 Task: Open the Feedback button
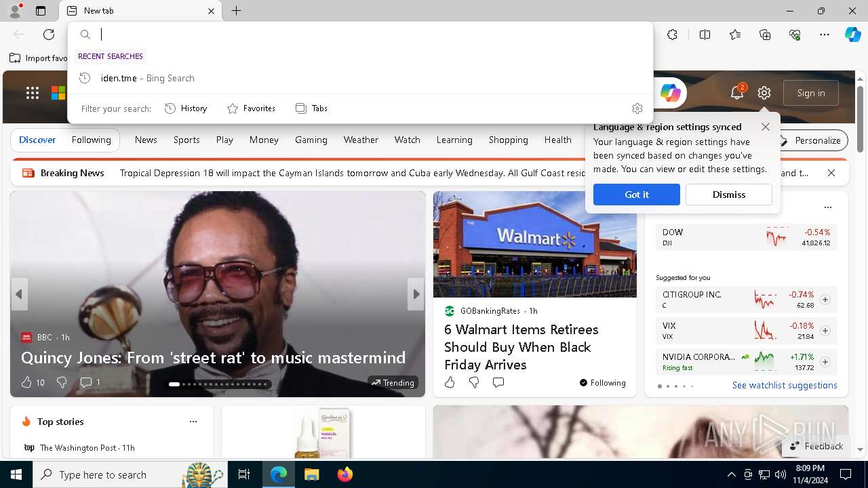click(x=816, y=446)
